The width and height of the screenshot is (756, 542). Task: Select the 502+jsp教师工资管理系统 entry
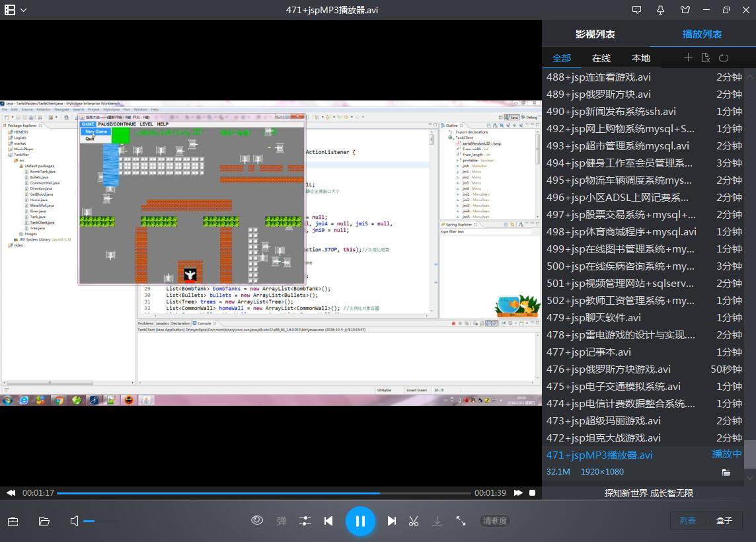click(644, 301)
